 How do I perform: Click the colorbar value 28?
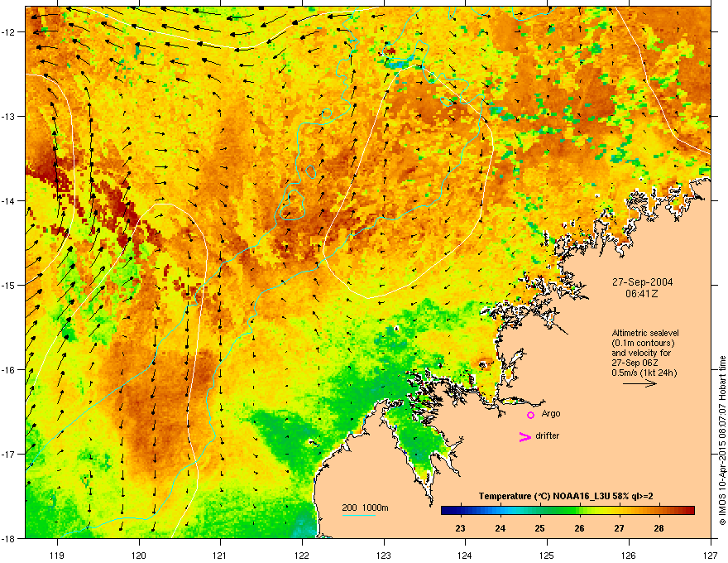click(659, 528)
